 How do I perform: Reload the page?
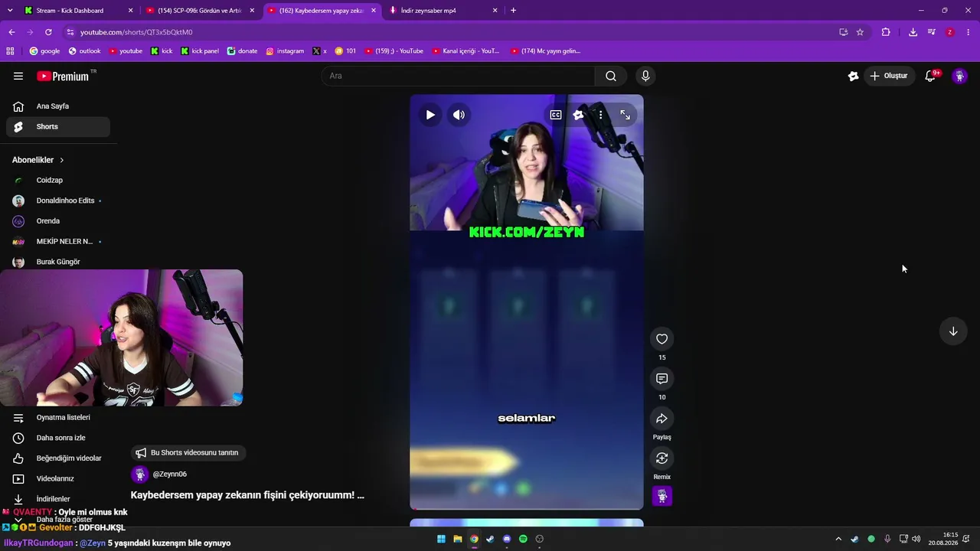(48, 32)
